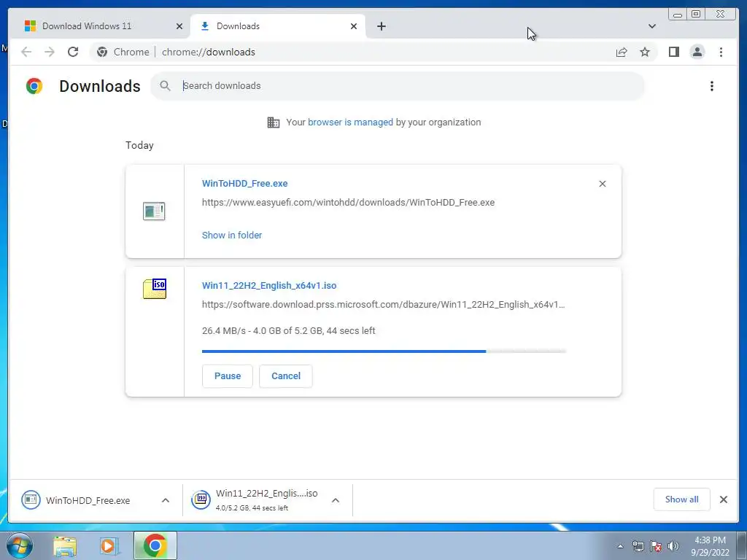Click the network tray icon

[x=638, y=546]
